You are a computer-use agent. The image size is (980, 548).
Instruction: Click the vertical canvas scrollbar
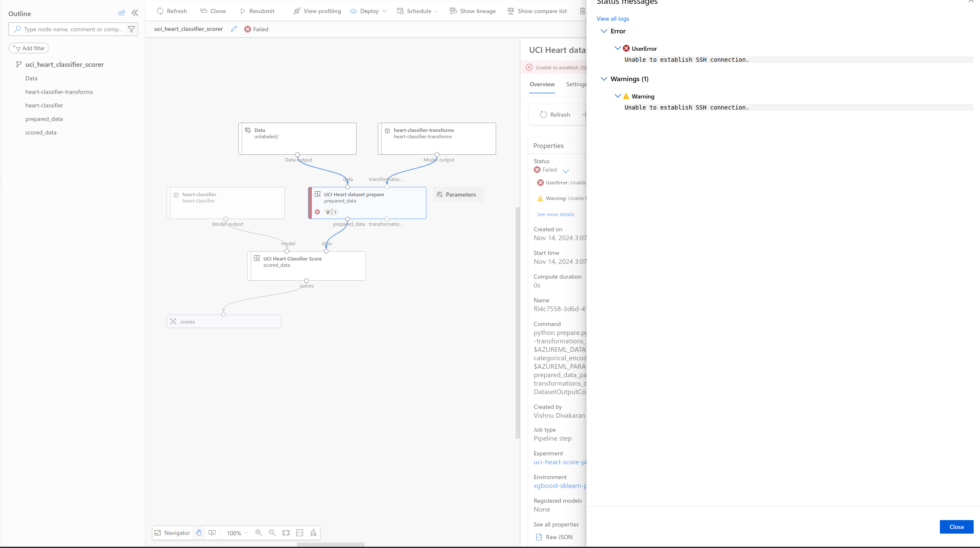[517, 323]
